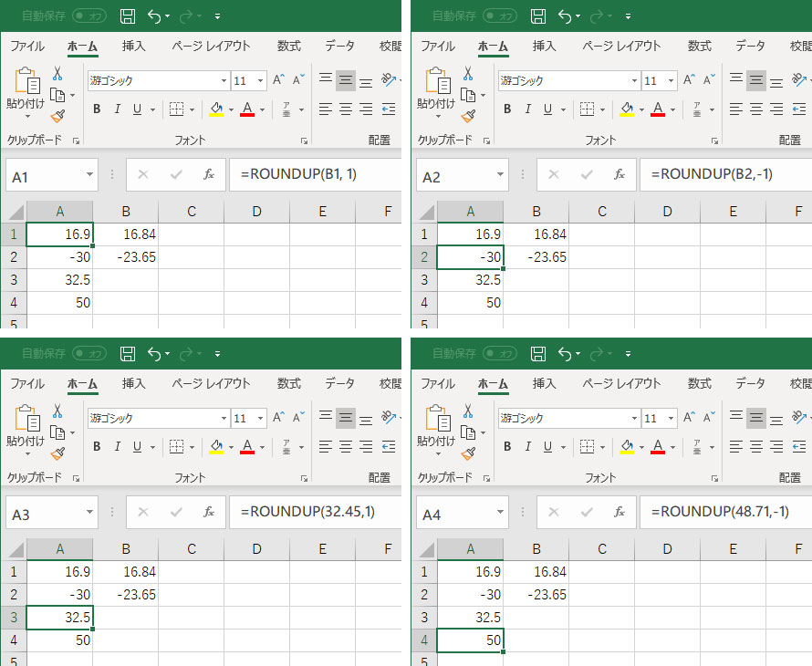Click Save icon in the A1 window

click(128, 16)
